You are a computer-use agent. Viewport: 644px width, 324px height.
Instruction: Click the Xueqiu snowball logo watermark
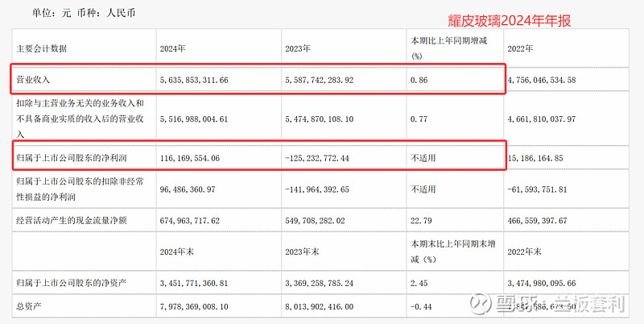(x=482, y=305)
